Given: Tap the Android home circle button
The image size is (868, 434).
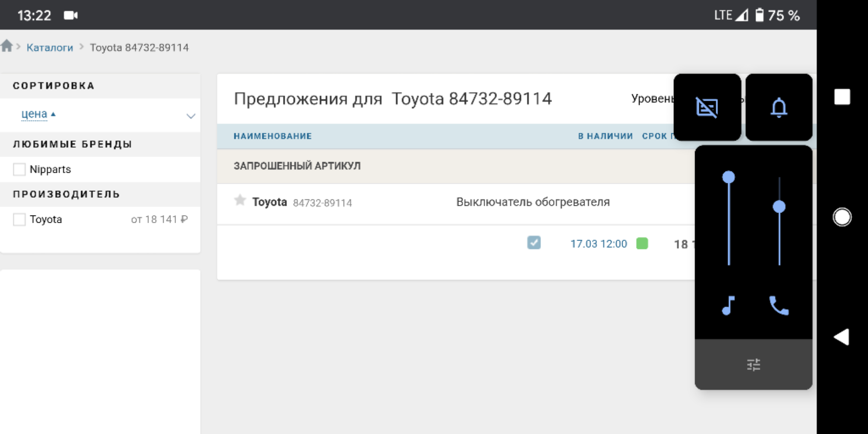Looking at the screenshot, I should pyautogui.click(x=842, y=217).
